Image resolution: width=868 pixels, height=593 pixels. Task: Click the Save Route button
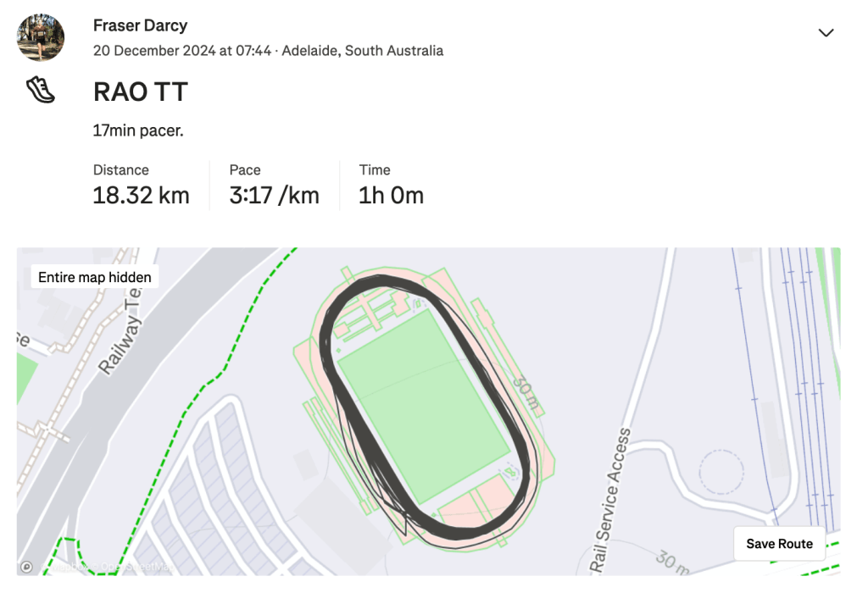click(x=779, y=544)
